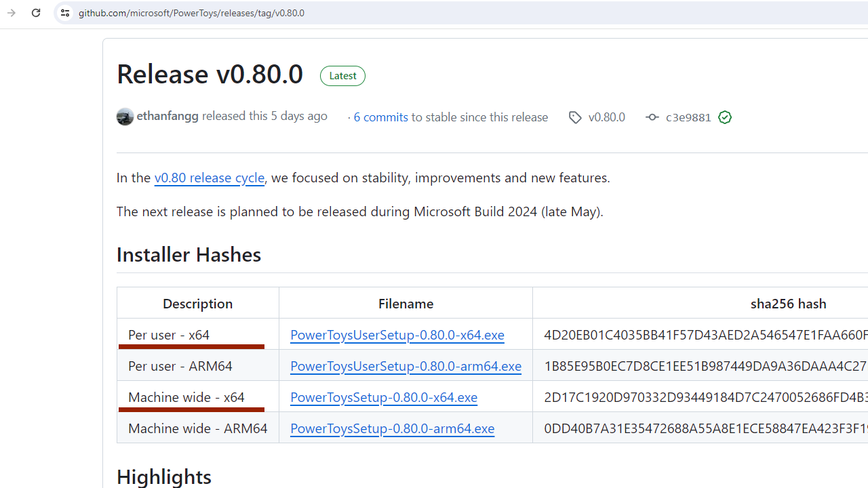
Task: Click the browser Forward arrow
Action: click(x=12, y=13)
